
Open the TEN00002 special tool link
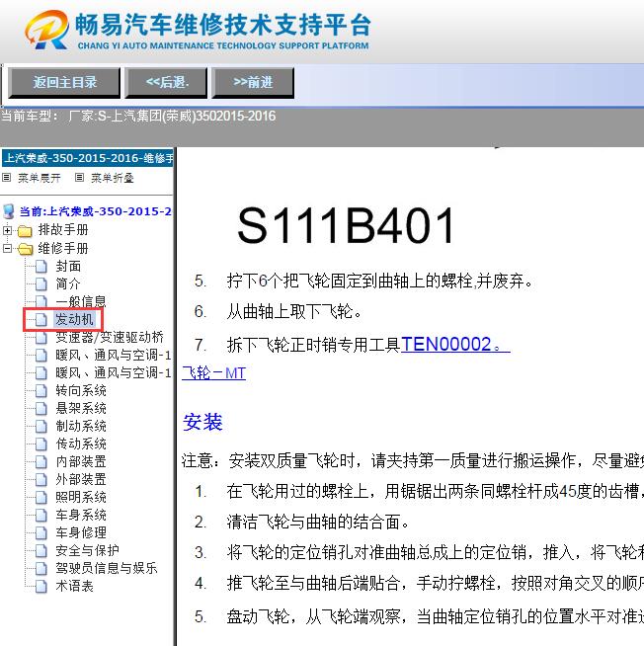pyautogui.click(x=455, y=345)
